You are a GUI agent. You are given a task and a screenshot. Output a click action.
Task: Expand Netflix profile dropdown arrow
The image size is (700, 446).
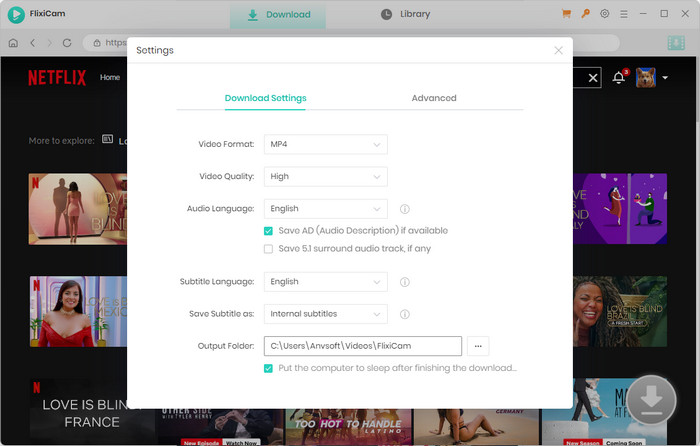tap(665, 78)
